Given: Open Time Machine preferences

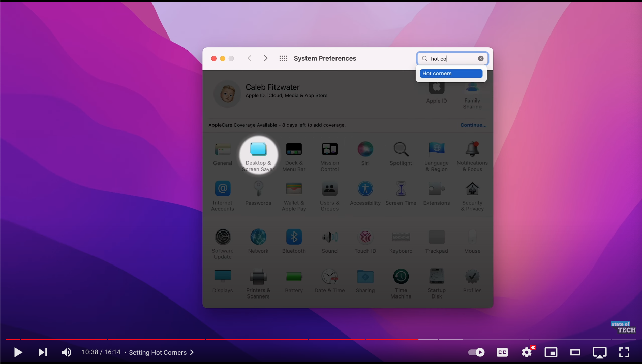Looking at the screenshot, I should (x=401, y=277).
